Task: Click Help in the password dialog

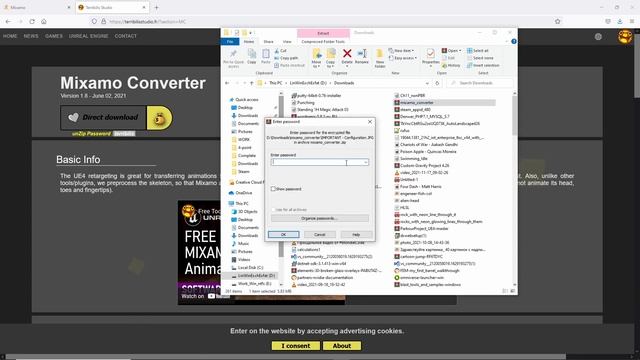Action: tap(356, 234)
